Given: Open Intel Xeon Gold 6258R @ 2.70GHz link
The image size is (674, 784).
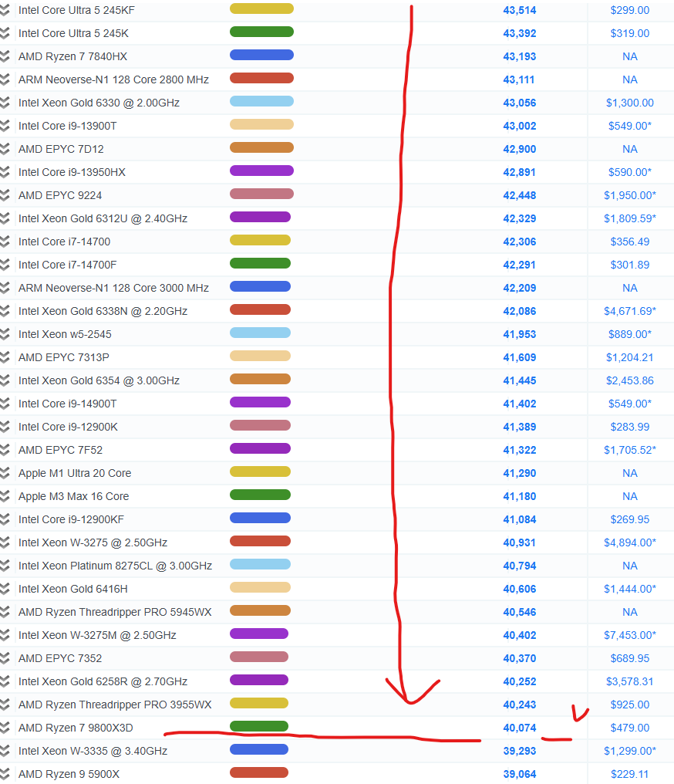Looking at the screenshot, I should (x=103, y=682).
